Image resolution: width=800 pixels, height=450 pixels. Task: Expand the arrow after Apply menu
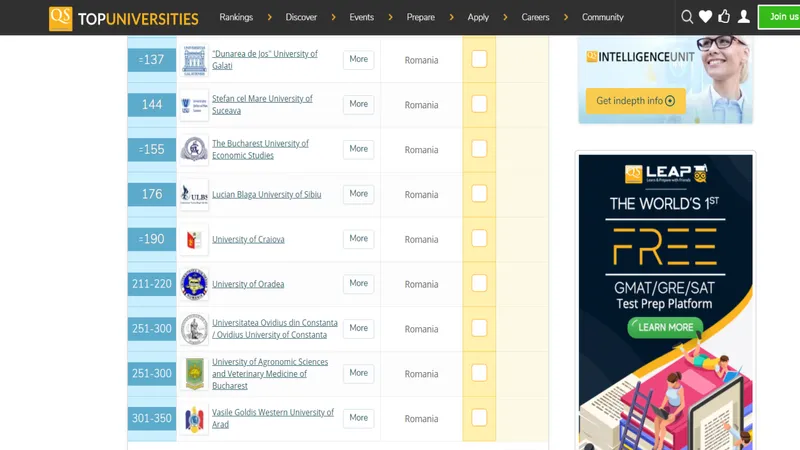[x=505, y=17]
